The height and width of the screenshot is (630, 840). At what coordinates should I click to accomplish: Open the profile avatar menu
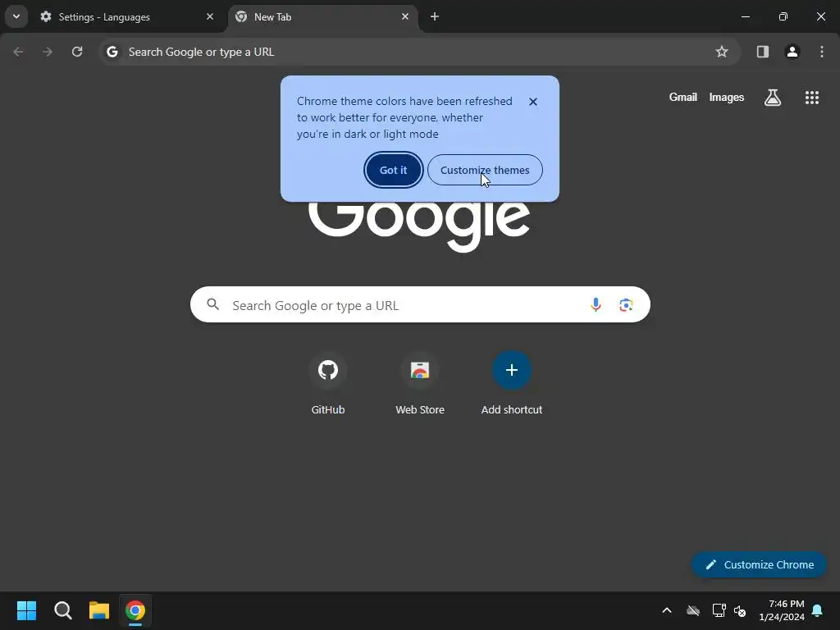point(792,52)
